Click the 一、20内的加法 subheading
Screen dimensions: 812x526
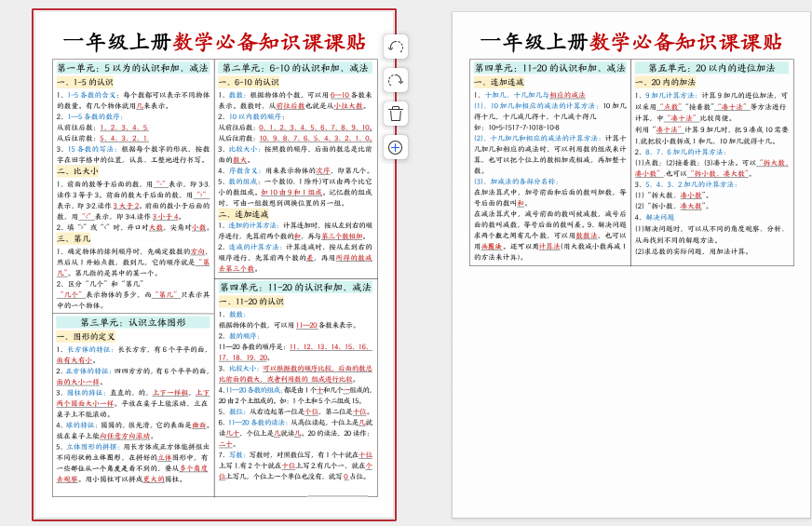coord(665,82)
